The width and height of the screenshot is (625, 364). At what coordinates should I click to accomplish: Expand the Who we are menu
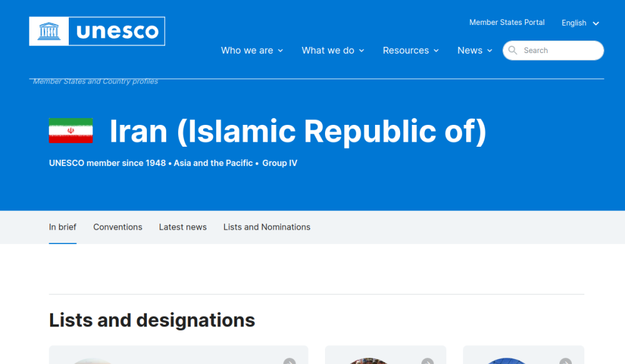(252, 51)
